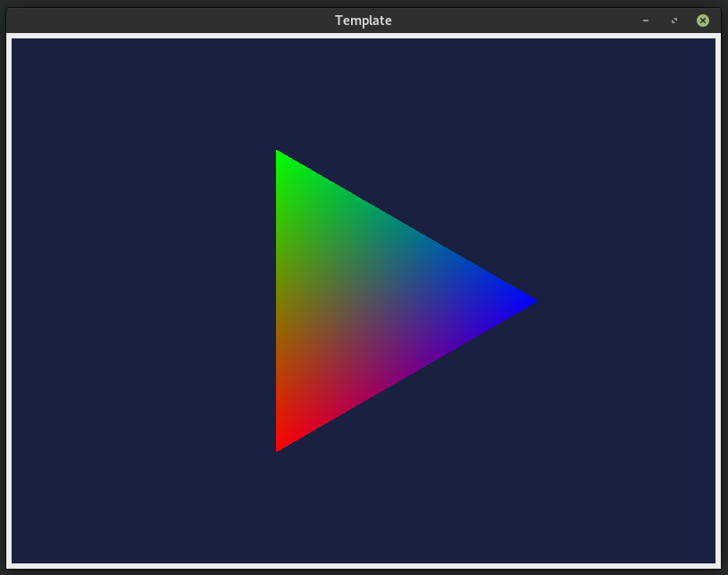Minimize the Template window
Screen dimensions: 728x575
coord(645,21)
